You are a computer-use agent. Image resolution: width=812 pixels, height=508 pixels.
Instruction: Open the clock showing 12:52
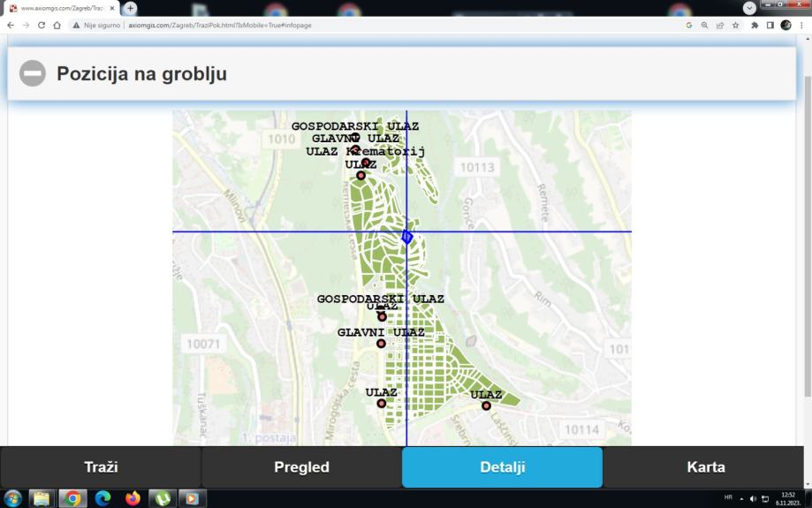[787, 498]
